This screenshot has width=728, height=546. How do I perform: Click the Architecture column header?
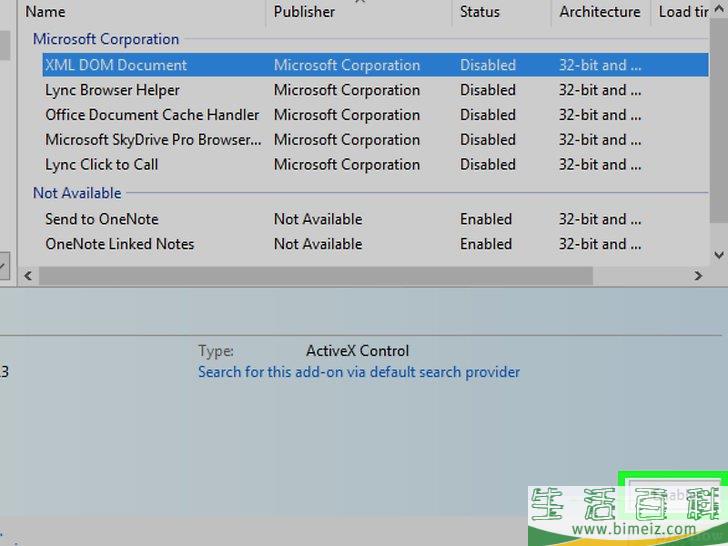600,12
